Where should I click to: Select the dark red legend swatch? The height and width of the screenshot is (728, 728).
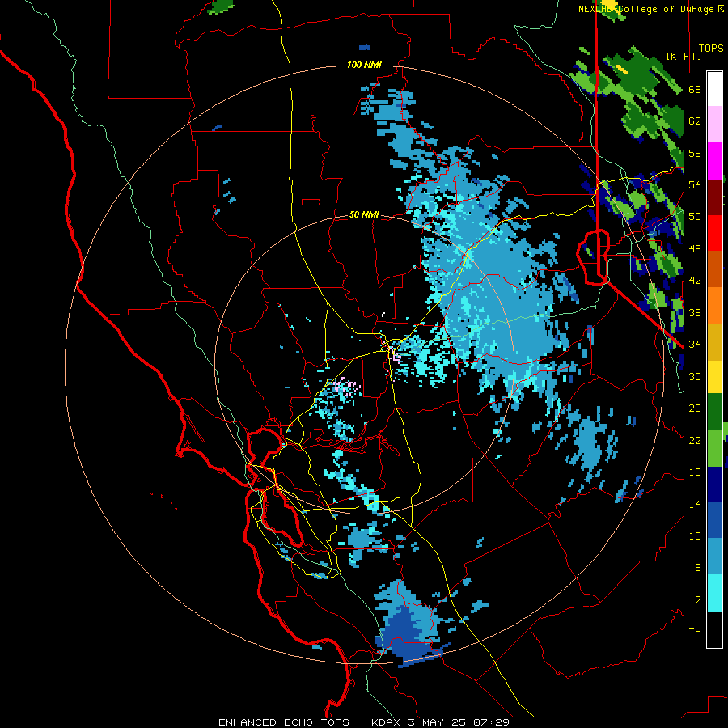tap(714, 197)
